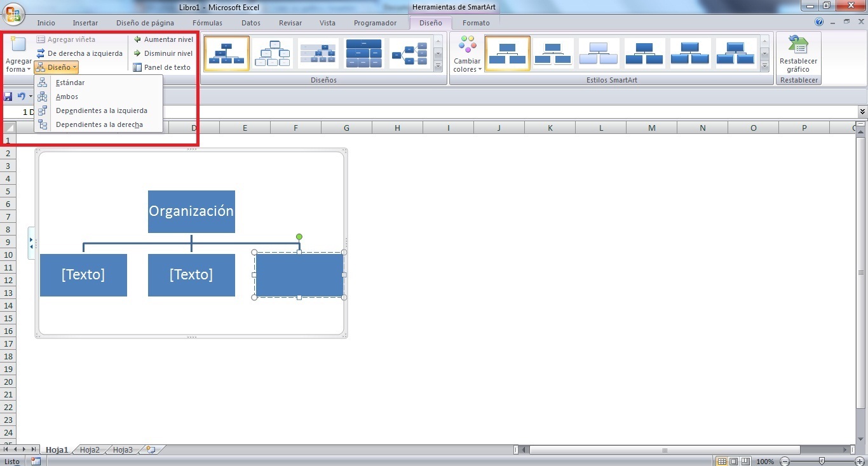Switch to the Formato ribbon tab

(476, 23)
